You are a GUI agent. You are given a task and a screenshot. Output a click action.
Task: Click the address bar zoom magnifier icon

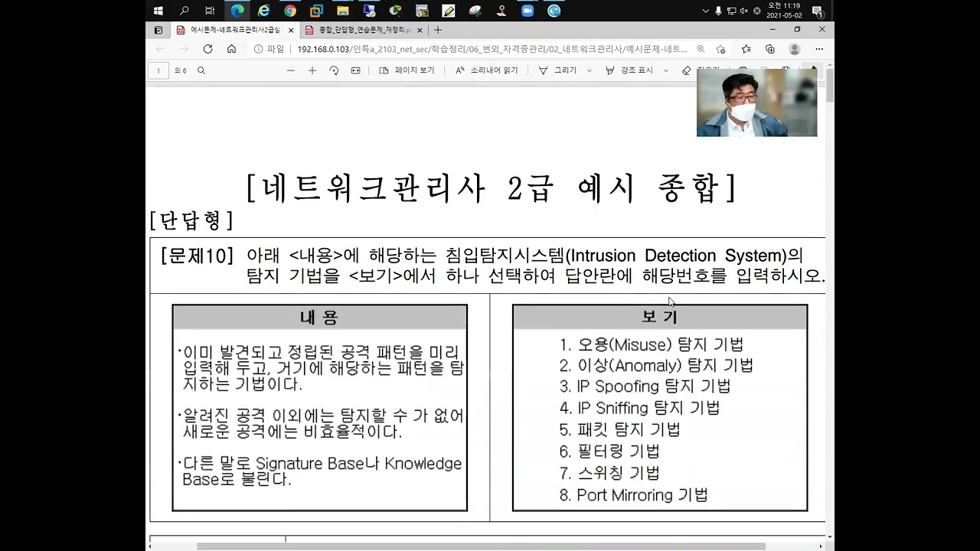(701, 49)
